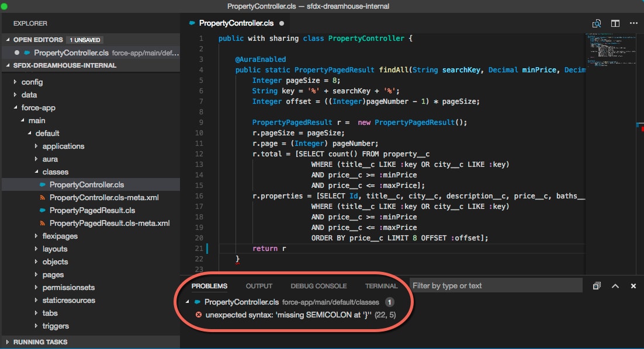Click the 1 UNSAVED badge
This screenshot has height=349, width=644.
coord(85,40)
